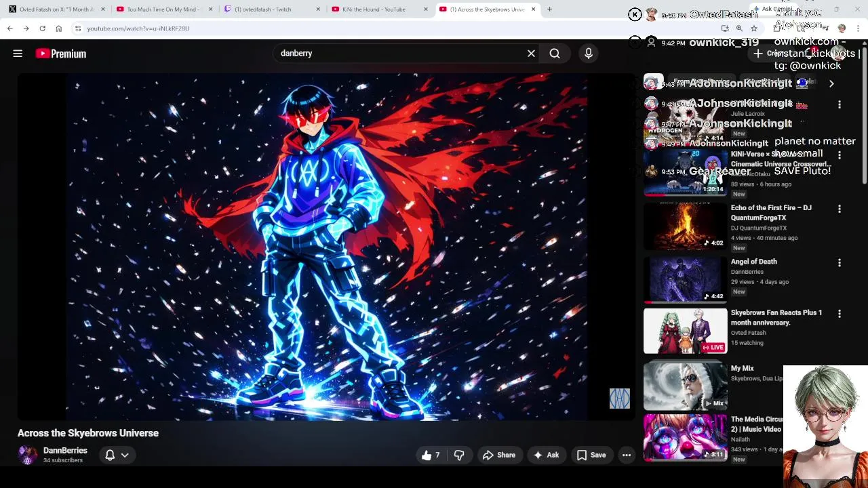Play the Angel of Death thumbnail

click(x=685, y=279)
